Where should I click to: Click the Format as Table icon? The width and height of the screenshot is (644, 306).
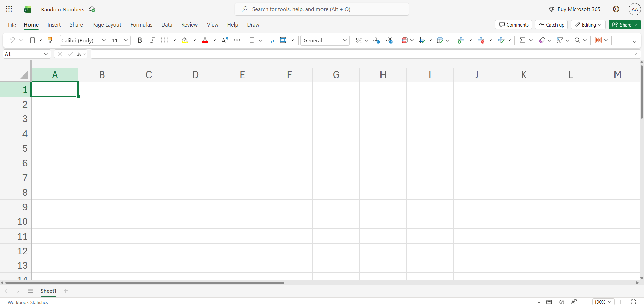pos(440,40)
